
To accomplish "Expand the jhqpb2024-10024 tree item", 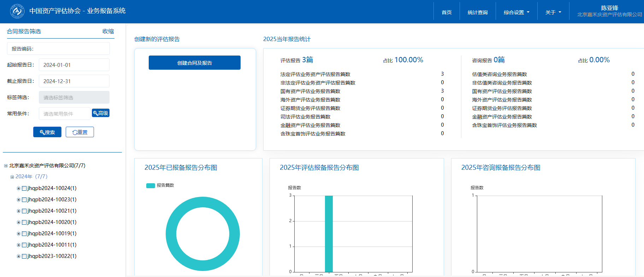I will (18, 188).
